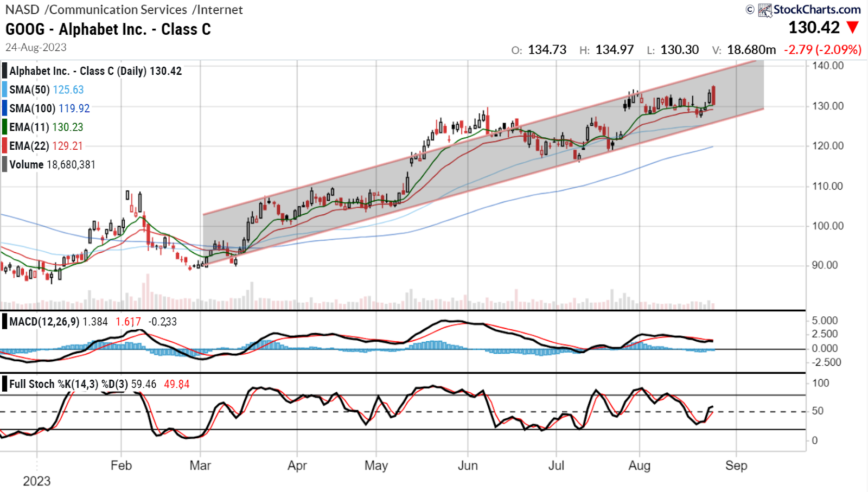Click the Jul month label on time axis
Viewport: 868px width, 492px height.
click(556, 465)
